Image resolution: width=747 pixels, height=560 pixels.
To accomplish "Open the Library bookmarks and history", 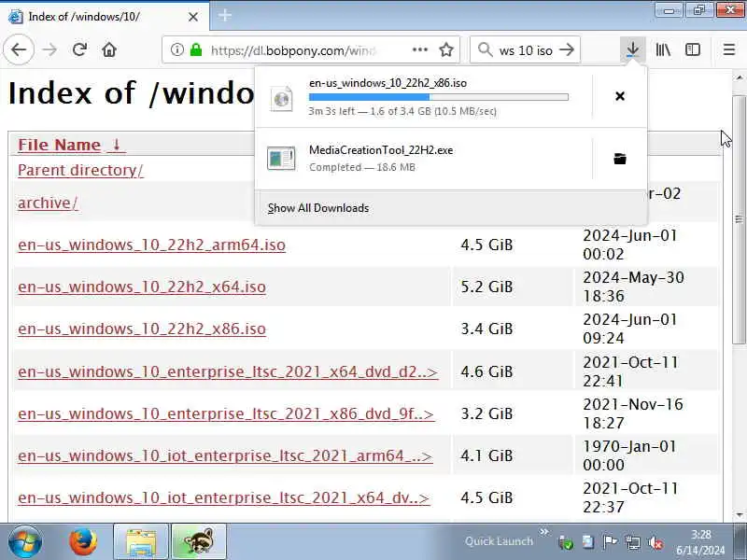I will tap(663, 49).
